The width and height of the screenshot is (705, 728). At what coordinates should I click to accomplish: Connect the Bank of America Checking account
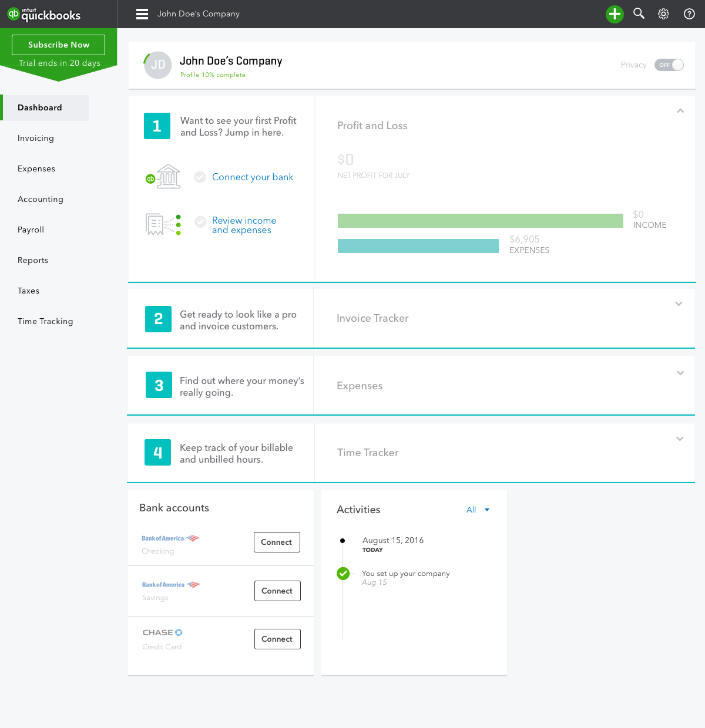pyautogui.click(x=277, y=542)
